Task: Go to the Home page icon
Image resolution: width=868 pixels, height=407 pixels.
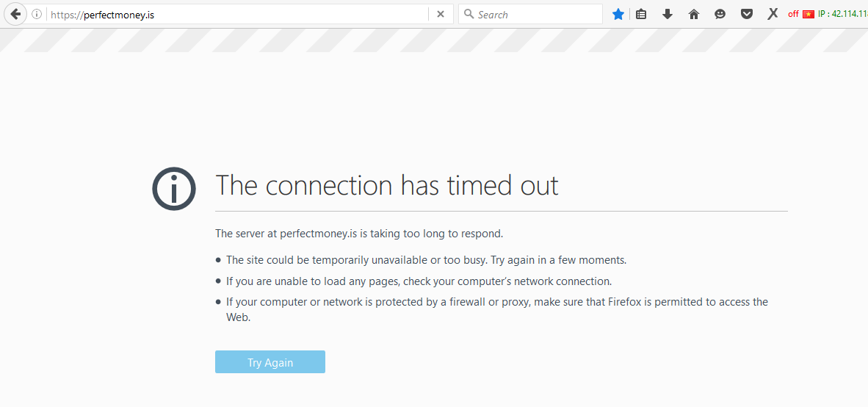Action: point(694,14)
